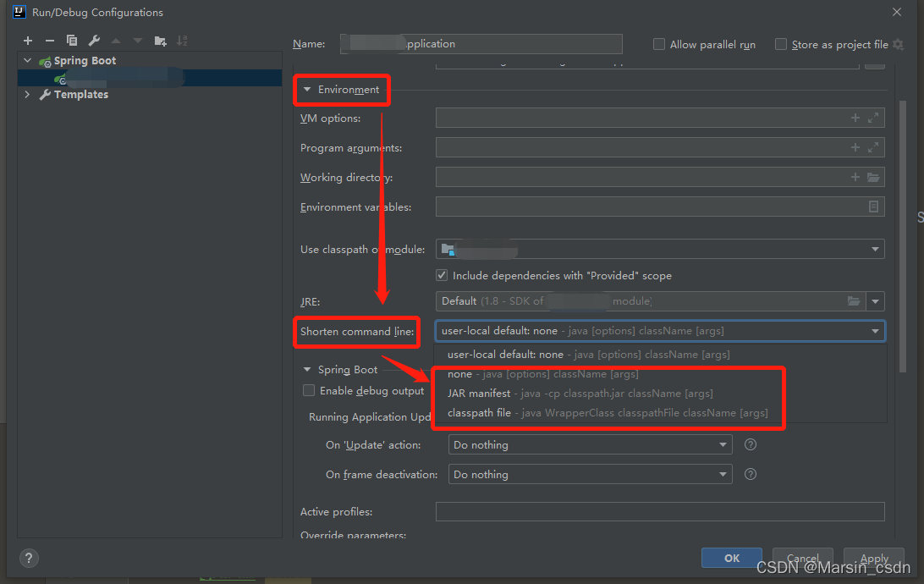The height and width of the screenshot is (584, 924).
Task: Remove the selected configuration with minus icon
Action: click(49, 41)
